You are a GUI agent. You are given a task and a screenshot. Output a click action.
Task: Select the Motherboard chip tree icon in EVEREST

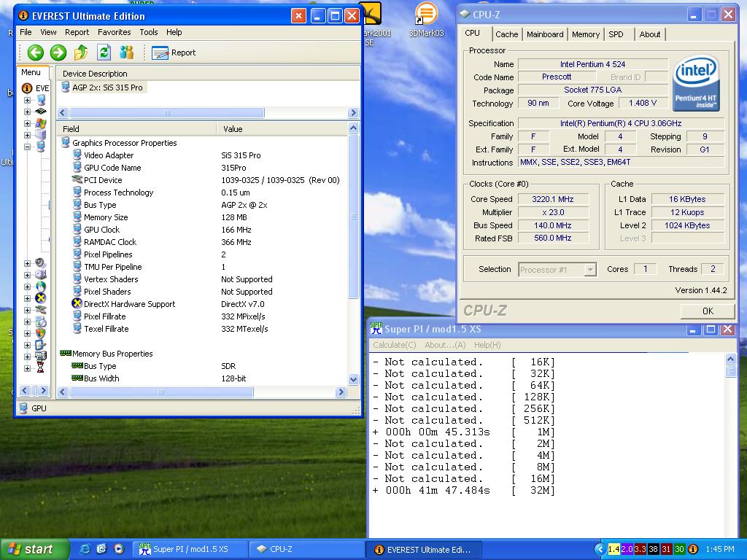(x=41, y=112)
